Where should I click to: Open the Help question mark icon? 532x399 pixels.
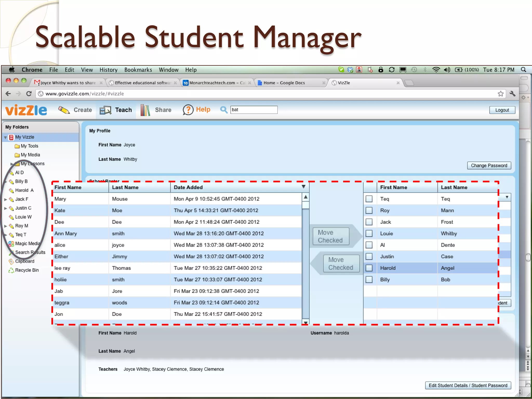pyautogui.click(x=188, y=110)
